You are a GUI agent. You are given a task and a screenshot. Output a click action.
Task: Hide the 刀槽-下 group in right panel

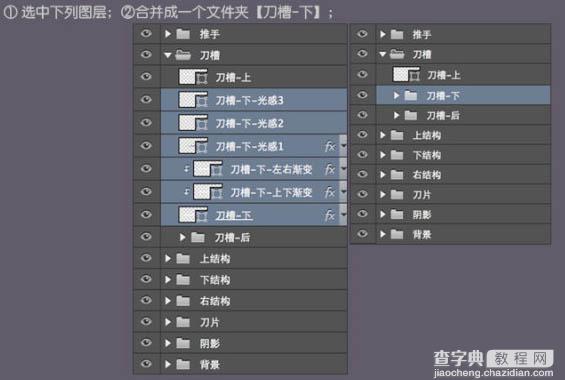coord(362,95)
